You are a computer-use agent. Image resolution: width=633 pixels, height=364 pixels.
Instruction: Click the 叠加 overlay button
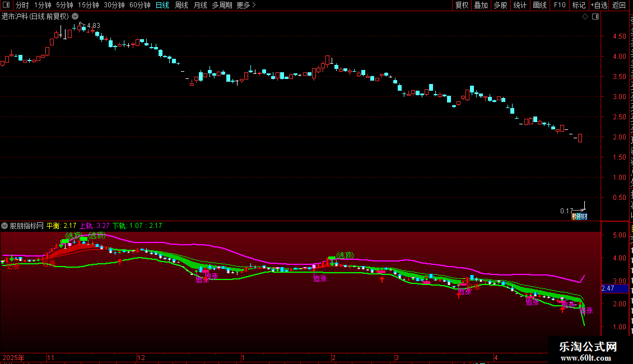tap(481, 5)
